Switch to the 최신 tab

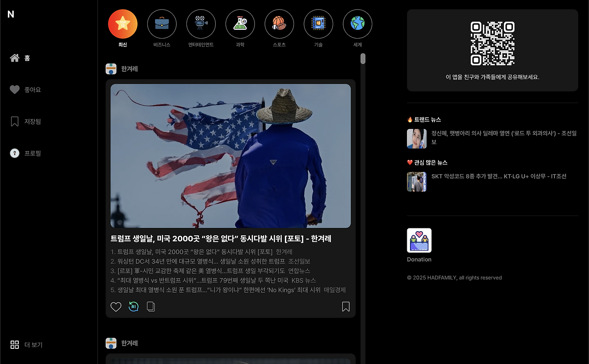coord(122,24)
